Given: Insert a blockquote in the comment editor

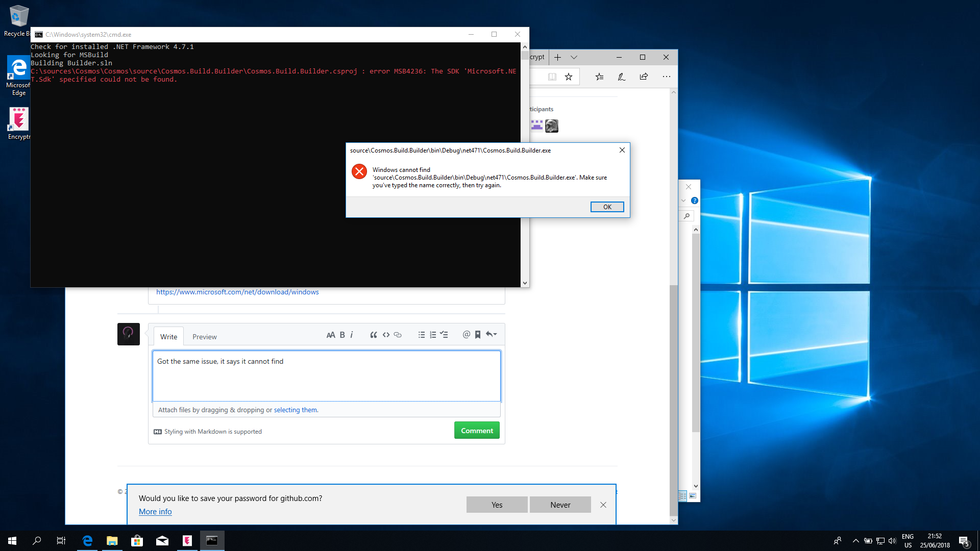Looking at the screenshot, I should click(x=374, y=335).
